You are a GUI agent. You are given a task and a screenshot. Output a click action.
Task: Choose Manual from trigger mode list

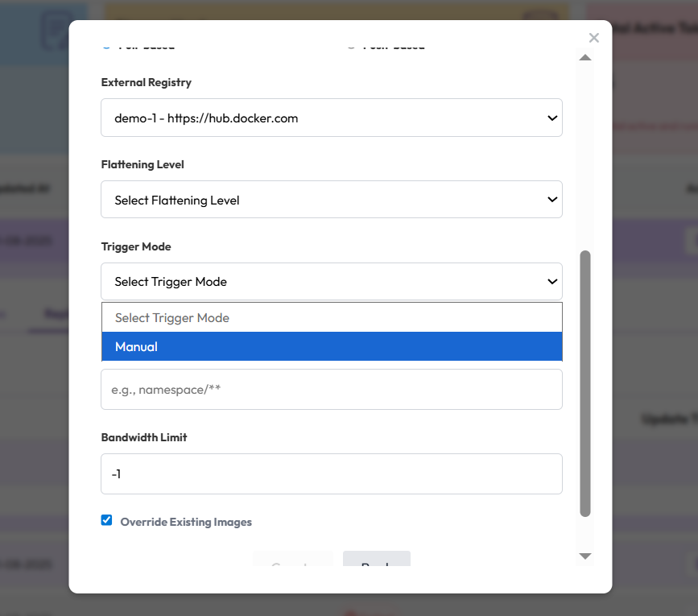[332, 346]
